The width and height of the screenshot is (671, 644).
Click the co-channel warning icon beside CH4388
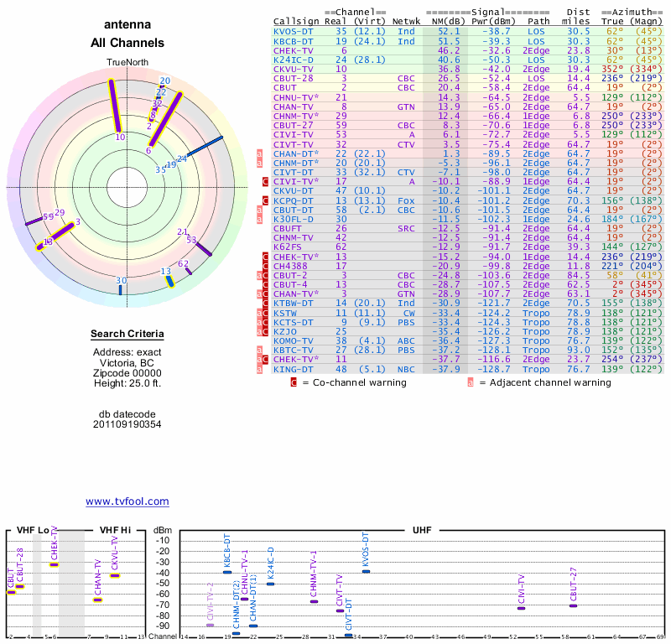point(265,266)
